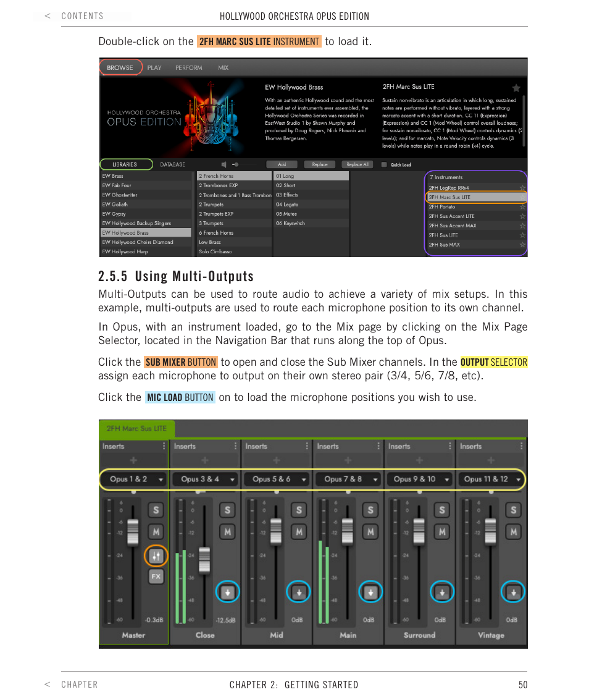Click mic load button on Vintage channel
The image size is (589, 700).
[514, 592]
